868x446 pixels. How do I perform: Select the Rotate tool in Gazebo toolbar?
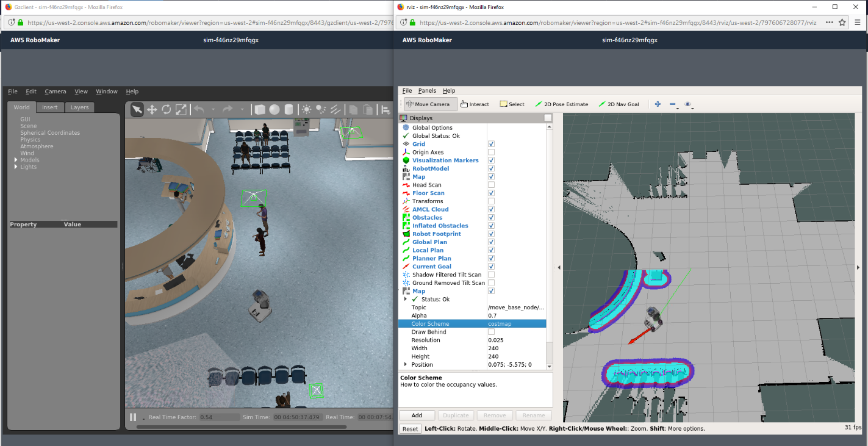(x=167, y=109)
